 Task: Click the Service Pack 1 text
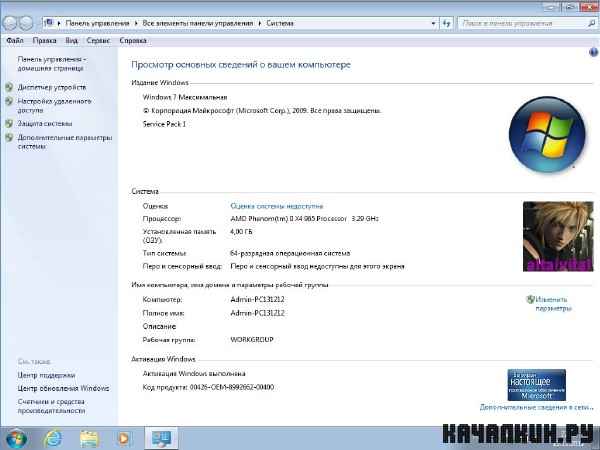[x=164, y=124]
